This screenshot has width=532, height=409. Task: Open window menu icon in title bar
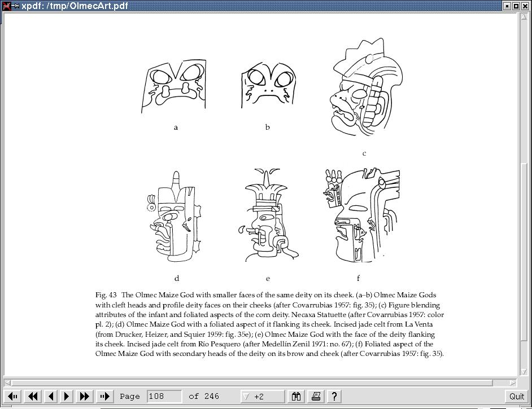[6, 6]
